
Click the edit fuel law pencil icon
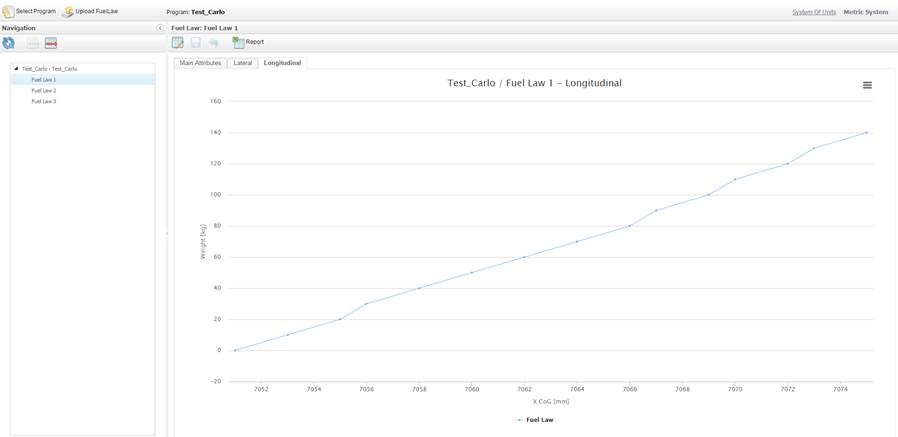pos(178,42)
